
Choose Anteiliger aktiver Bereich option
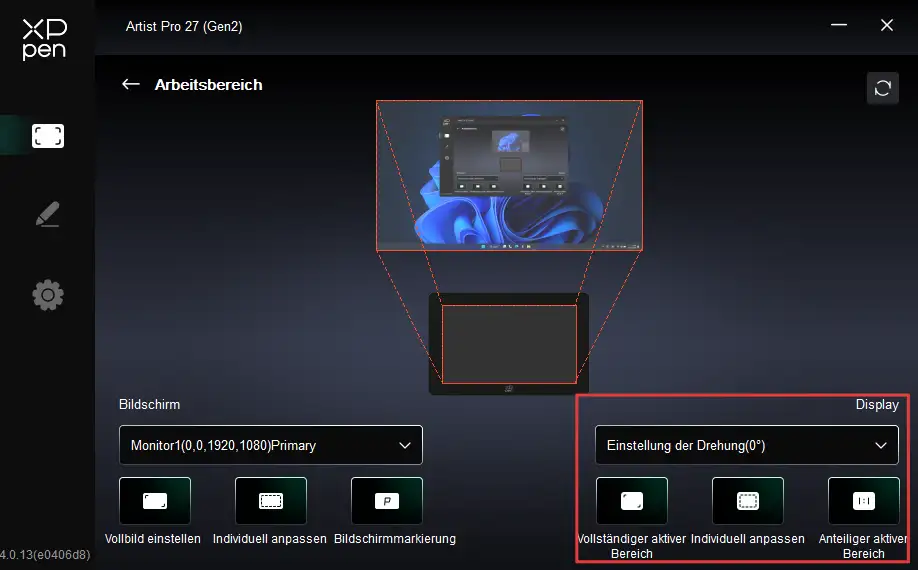click(863, 501)
